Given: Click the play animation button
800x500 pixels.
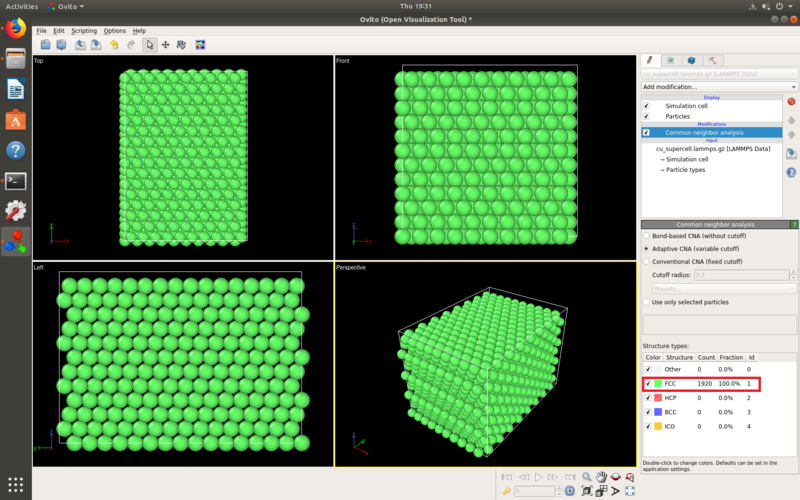Looking at the screenshot, I should click(x=538, y=477).
